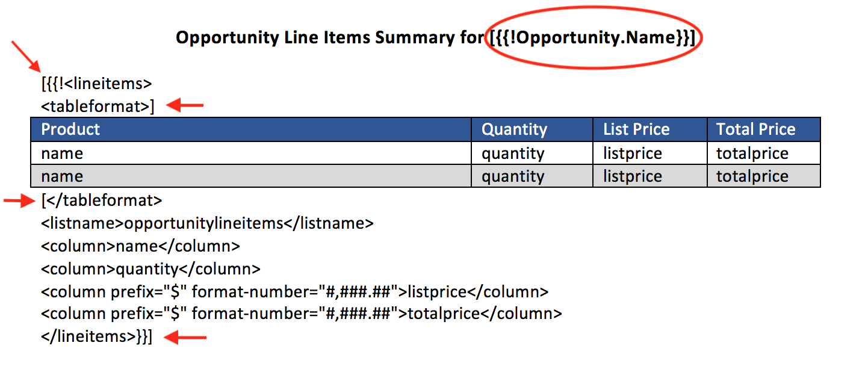Click the column name tag line
Viewport: 868px width, 384px height.
(141, 246)
